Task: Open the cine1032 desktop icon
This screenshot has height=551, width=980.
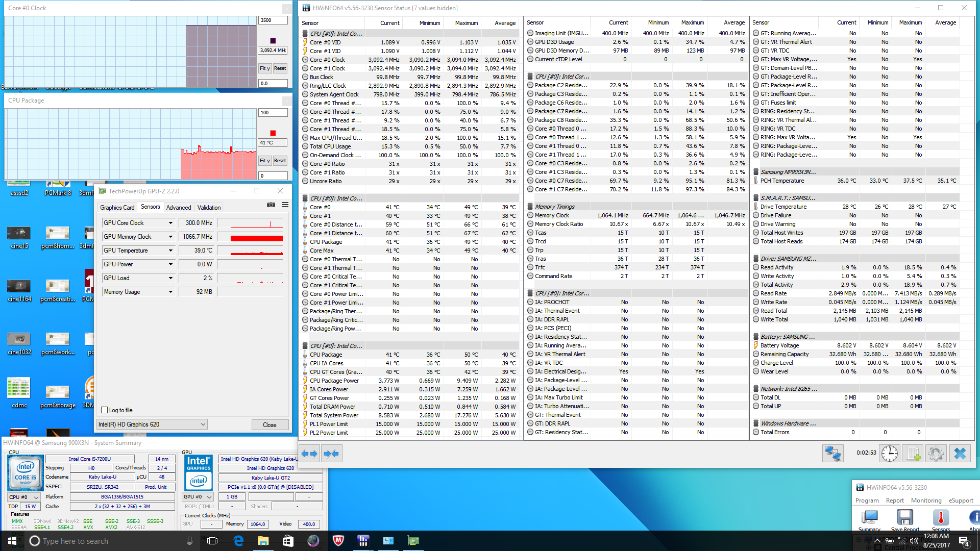Action: pyautogui.click(x=19, y=343)
